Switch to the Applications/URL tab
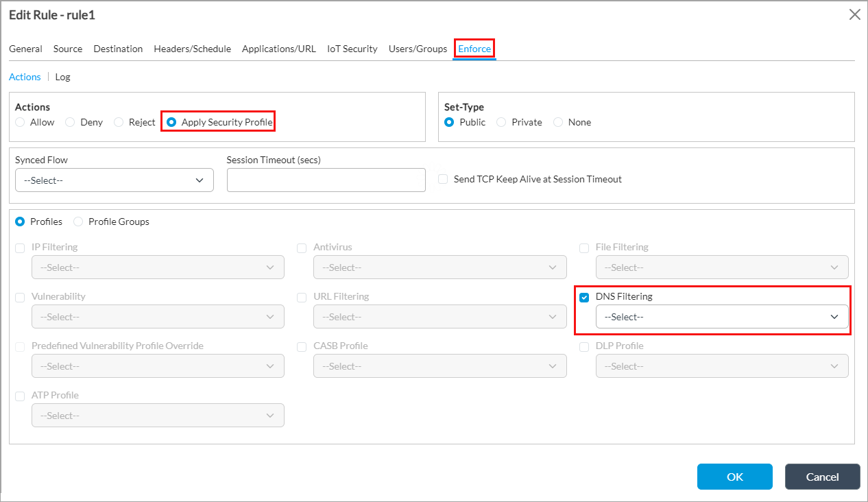This screenshot has height=502, width=868. click(278, 49)
